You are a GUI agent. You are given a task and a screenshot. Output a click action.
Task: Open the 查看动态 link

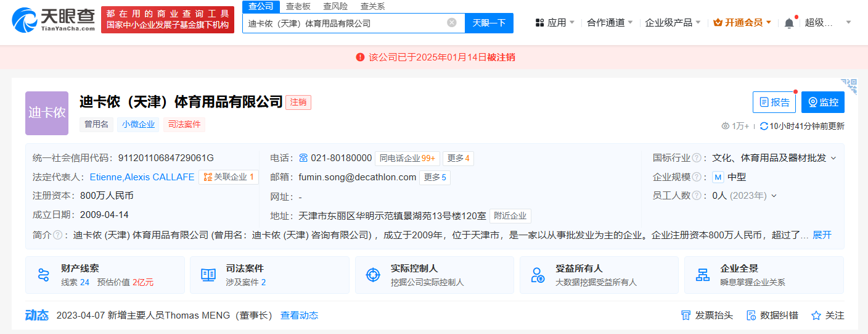[x=299, y=315]
